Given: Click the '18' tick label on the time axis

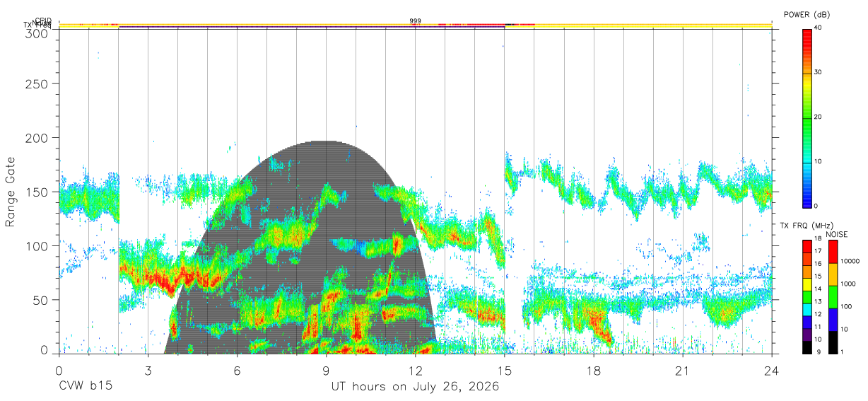Looking at the screenshot, I should point(593,371).
